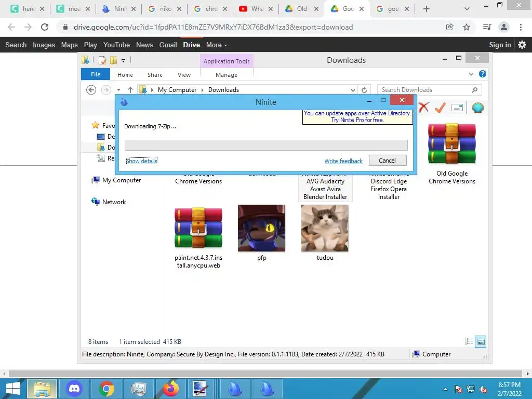532x399 pixels.
Task: Click the Ninite download progress bar
Action: pyautogui.click(x=266, y=145)
